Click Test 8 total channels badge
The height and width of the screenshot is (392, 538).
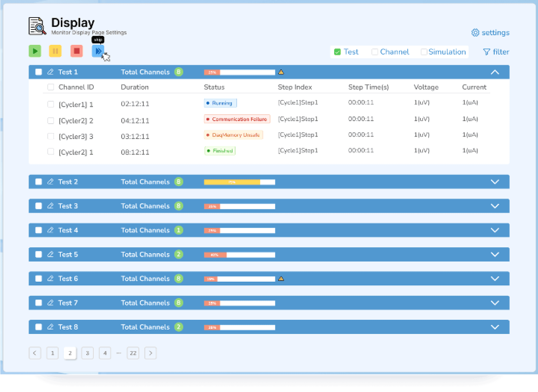(x=178, y=327)
